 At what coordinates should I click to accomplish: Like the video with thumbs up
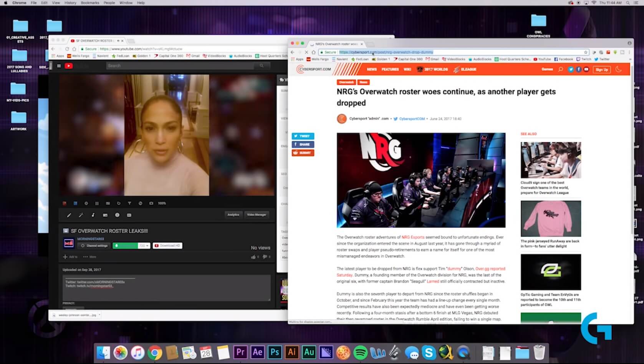tap(253, 257)
